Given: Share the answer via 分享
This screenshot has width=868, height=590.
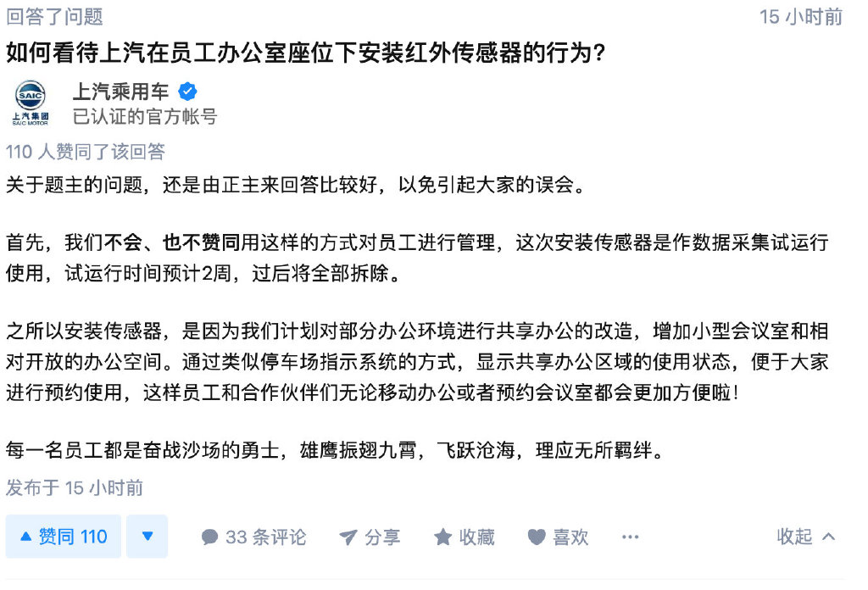Looking at the screenshot, I should pyautogui.click(x=370, y=537).
